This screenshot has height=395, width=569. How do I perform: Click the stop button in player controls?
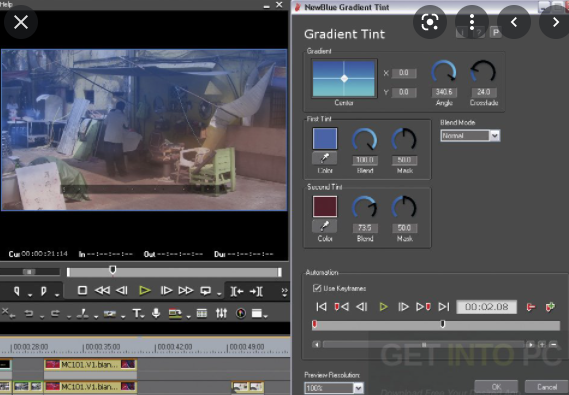pyautogui.click(x=82, y=291)
